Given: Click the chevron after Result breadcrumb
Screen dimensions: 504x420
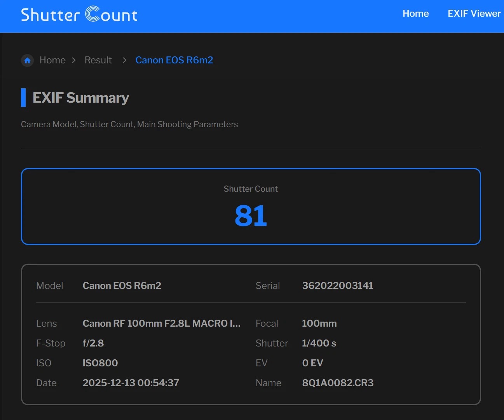Looking at the screenshot, I should [124, 60].
